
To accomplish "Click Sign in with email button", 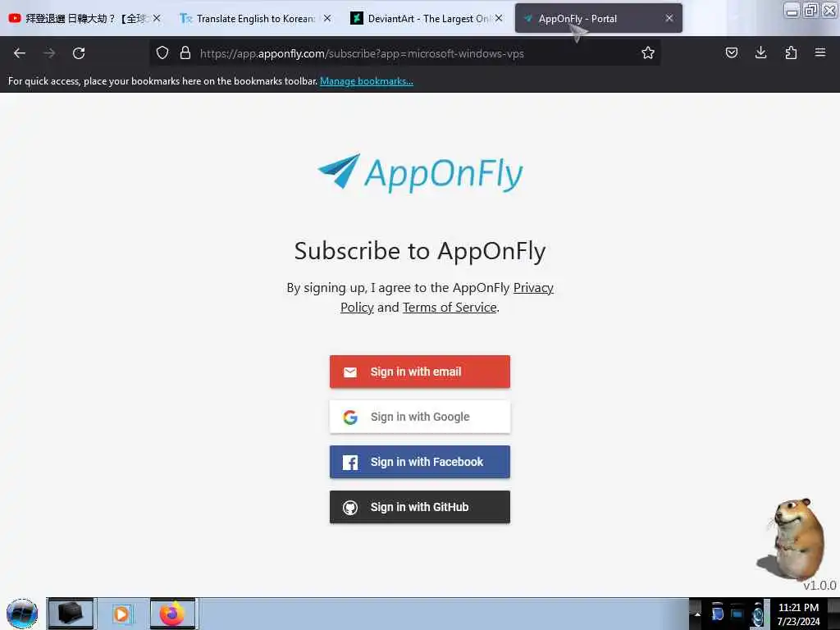I will click(x=420, y=372).
